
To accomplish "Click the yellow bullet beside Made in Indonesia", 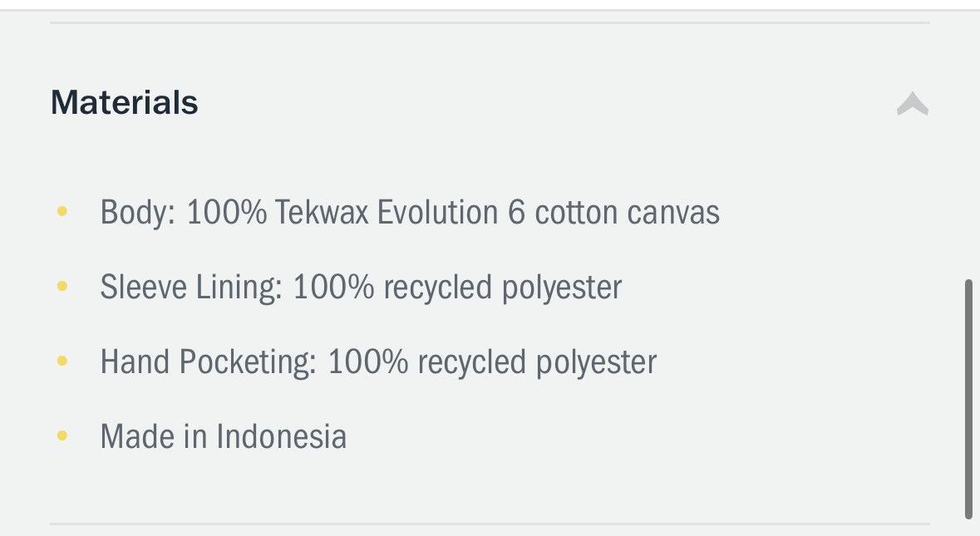I will 62,435.
